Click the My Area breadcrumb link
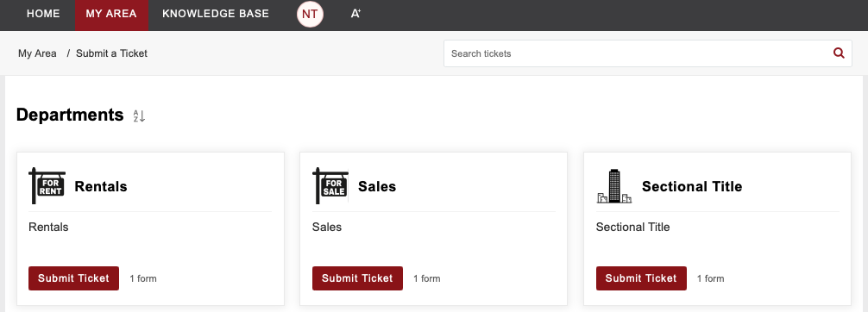 click(x=37, y=53)
